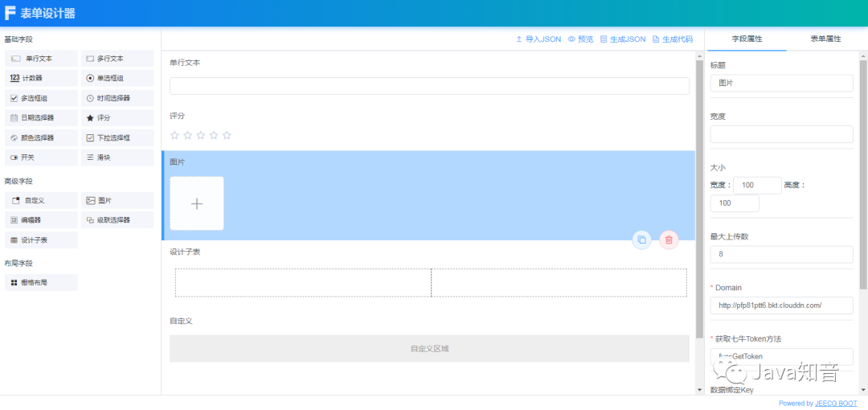
Task: Click the 获取七牛Token方法 input
Action: 782,356
